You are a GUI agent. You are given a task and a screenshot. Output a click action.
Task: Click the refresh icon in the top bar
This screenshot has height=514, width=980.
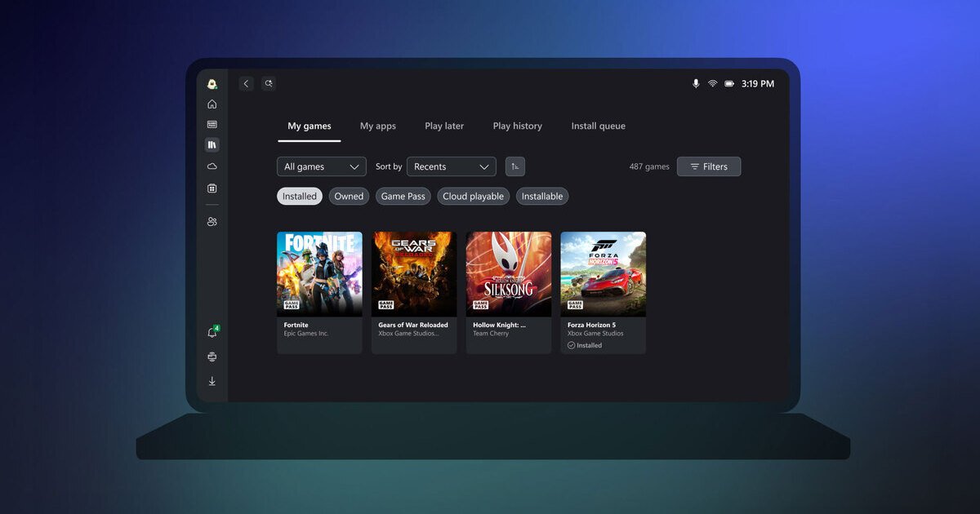[269, 83]
